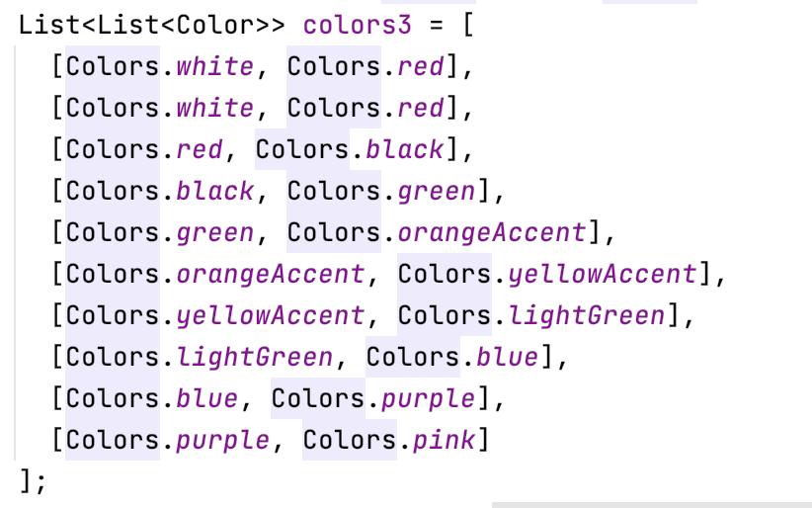The height and width of the screenshot is (508, 812).
Task: Click the equals sign after colors3
Action: pos(436,26)
